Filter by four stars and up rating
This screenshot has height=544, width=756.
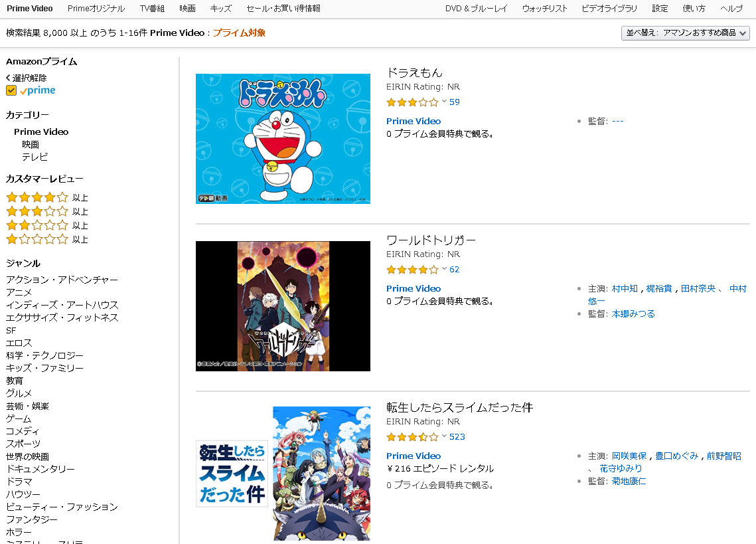tap(46, 197)
